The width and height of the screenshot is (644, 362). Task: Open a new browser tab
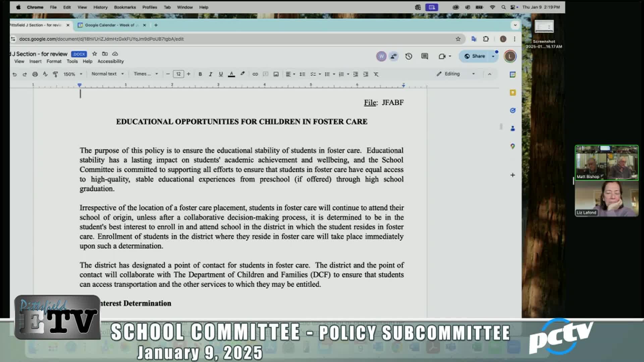[156, 25]
